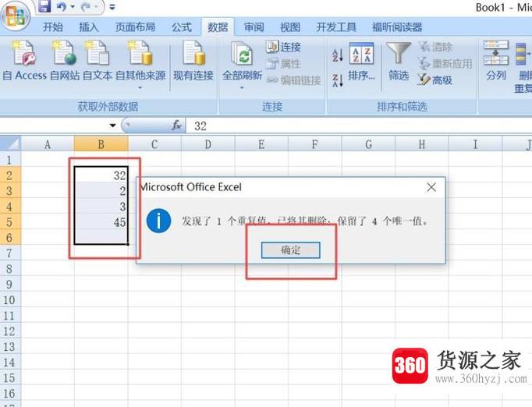Open the Name Box dropdown arrow

pos(112,126)
